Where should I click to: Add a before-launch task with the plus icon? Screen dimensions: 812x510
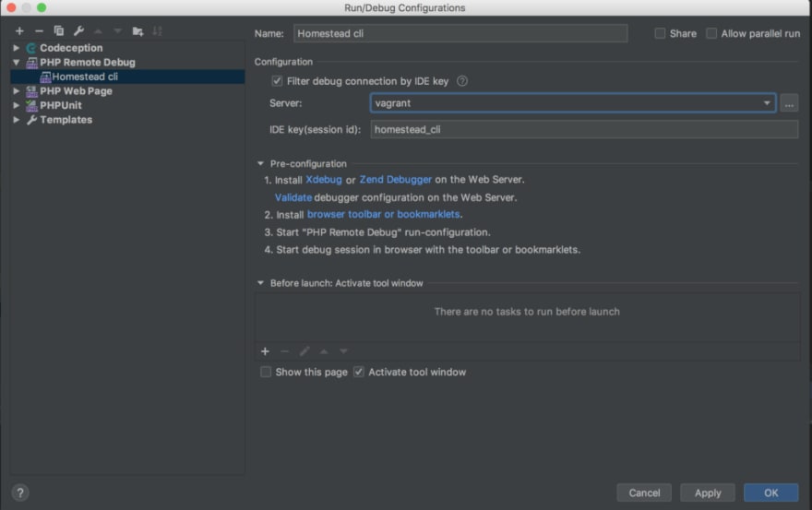[265, 351]
